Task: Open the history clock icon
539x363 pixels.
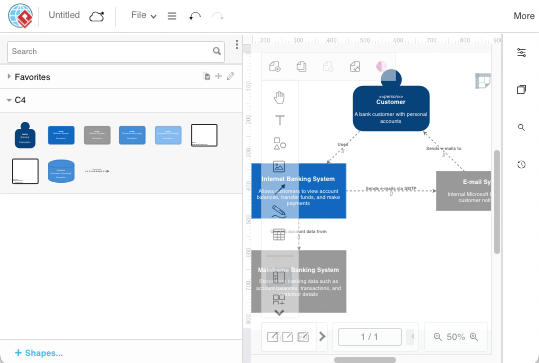Action: [521, 164]
